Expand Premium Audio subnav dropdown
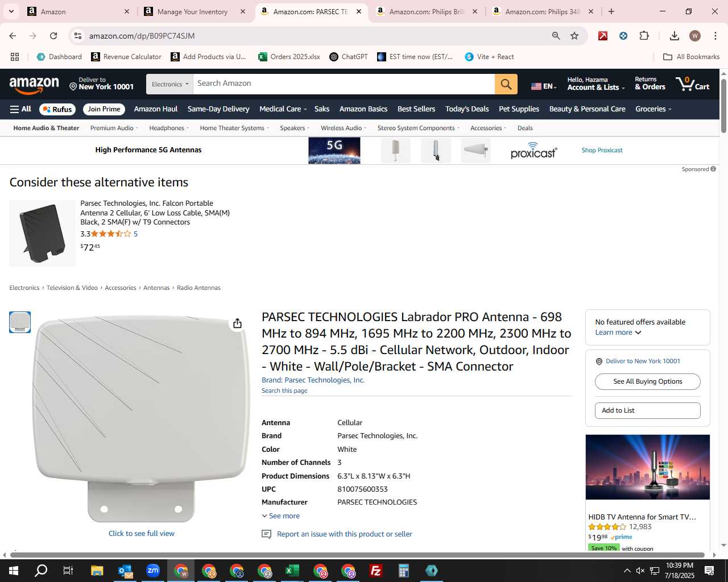The image size is (728, 582). [x=114, y=128]
